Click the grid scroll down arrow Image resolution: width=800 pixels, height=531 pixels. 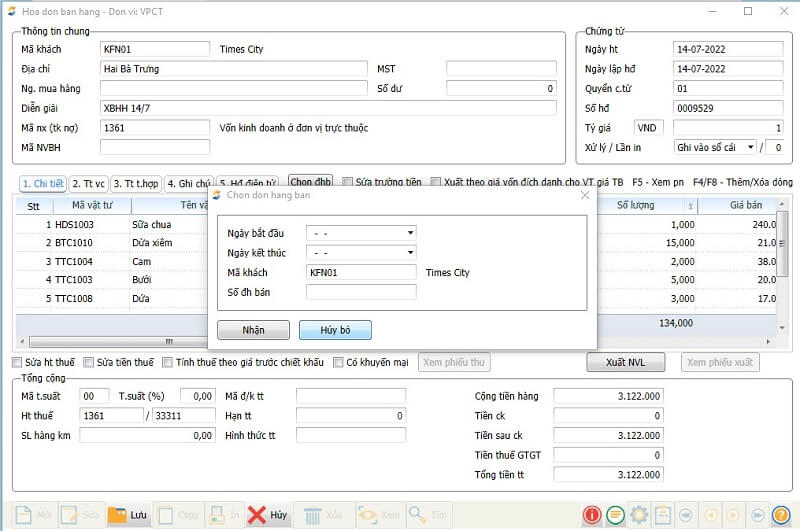[782, 328]
